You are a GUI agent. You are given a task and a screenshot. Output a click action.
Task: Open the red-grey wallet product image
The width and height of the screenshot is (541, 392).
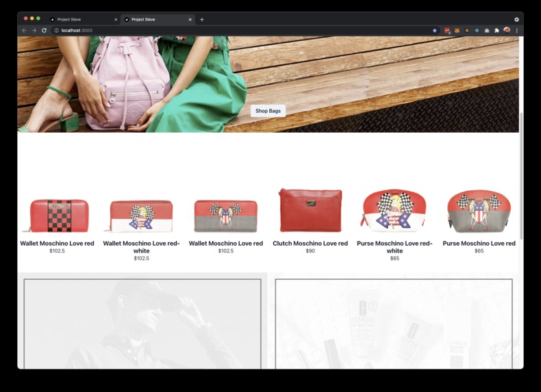pyautogui.click(x=226, y=216)
